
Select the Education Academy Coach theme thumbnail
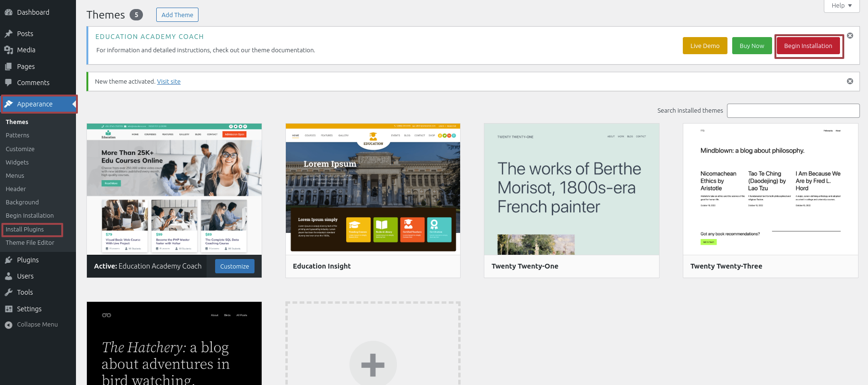174,189
